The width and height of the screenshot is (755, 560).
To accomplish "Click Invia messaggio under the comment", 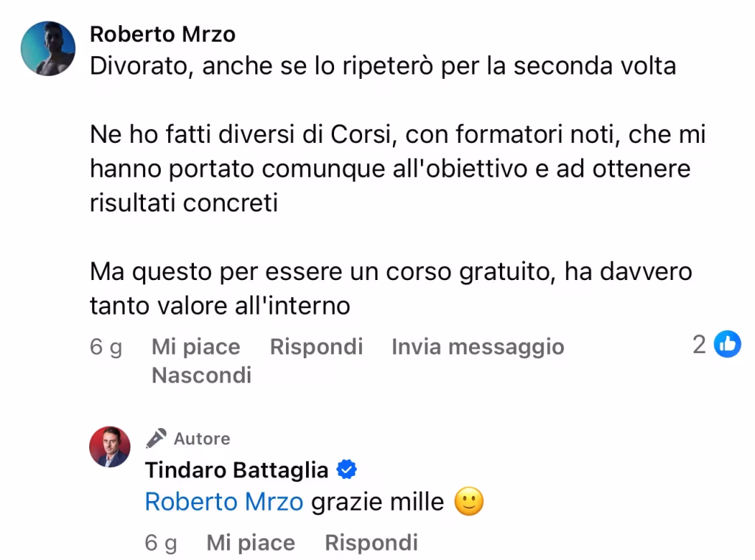I will click(478, 346).
